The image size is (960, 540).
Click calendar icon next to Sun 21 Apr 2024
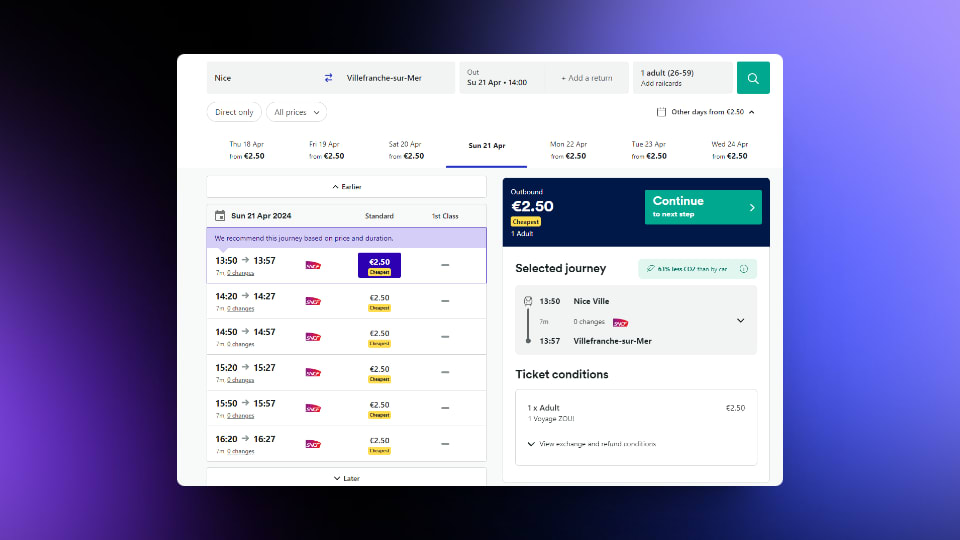click(220, 216)
